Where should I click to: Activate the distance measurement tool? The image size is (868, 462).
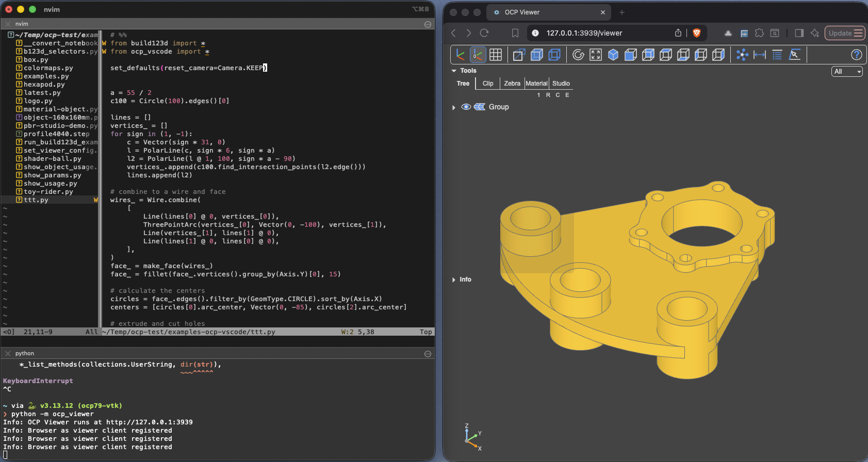tap(760, 55)
